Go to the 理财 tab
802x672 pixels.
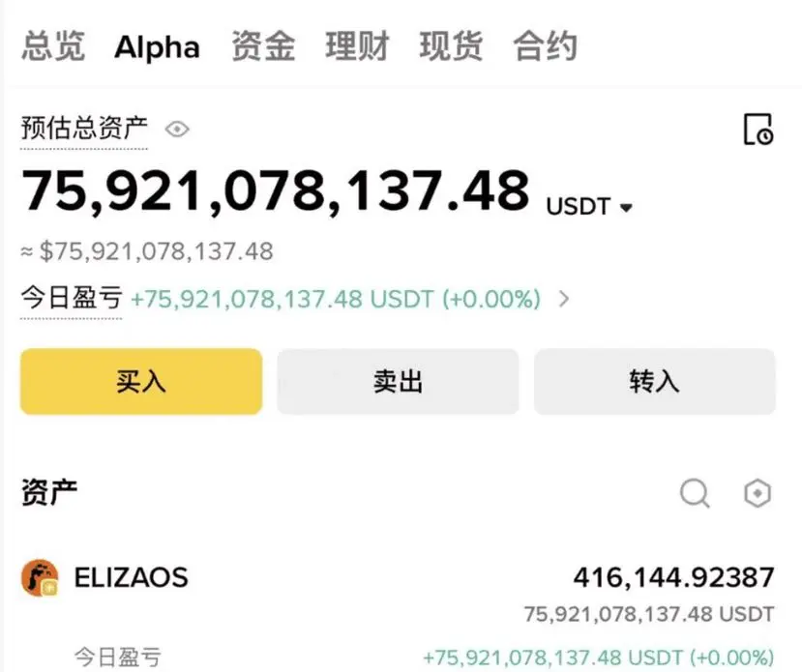(x=357, y=46)
